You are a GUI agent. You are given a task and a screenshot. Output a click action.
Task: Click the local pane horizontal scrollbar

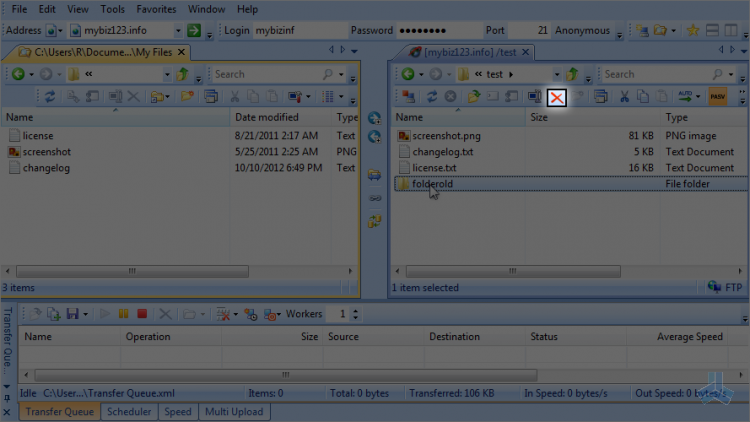[x=132, y=271]
